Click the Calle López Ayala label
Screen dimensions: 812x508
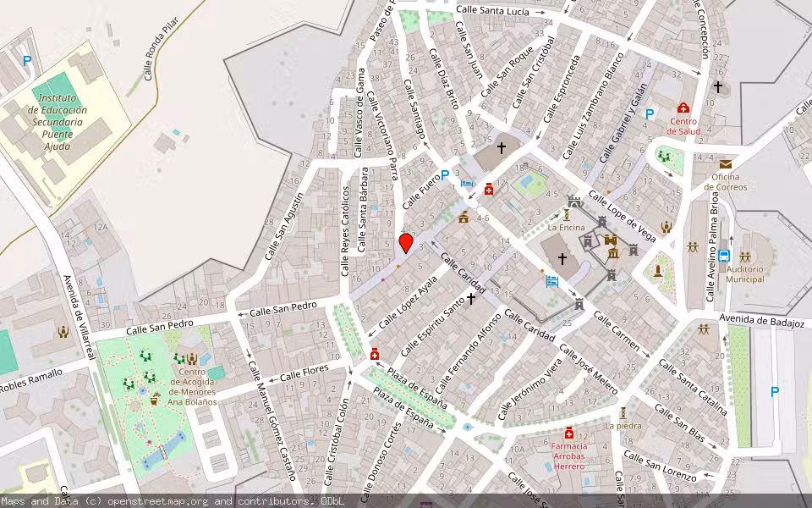tap(408, 303)
